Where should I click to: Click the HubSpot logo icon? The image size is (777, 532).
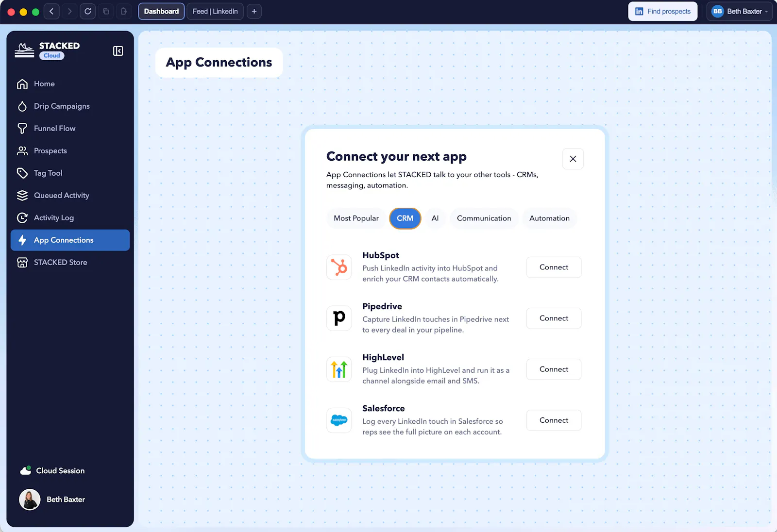click(x=339, y=267)
